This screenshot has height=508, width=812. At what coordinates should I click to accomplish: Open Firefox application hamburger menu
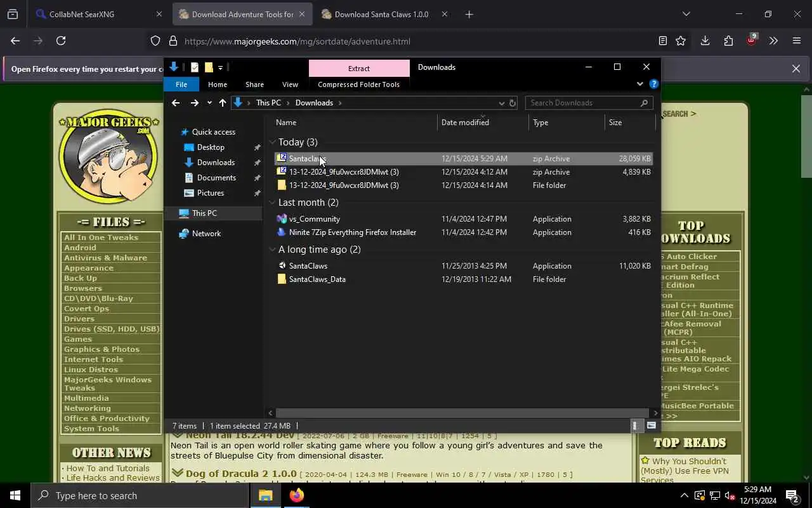[797, 41]
